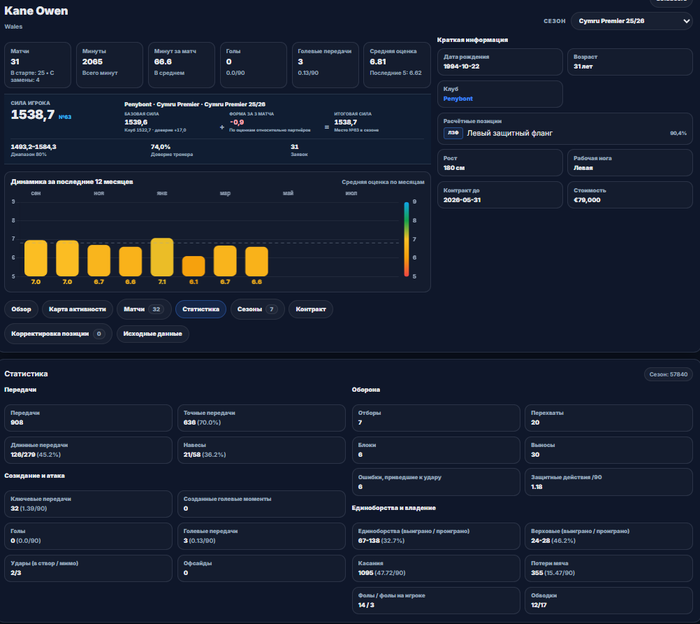This screenshot has width=700, height=624.
Task: Show the Исходные данные tab
Action: pyautogui.click(x=153, y=333)
